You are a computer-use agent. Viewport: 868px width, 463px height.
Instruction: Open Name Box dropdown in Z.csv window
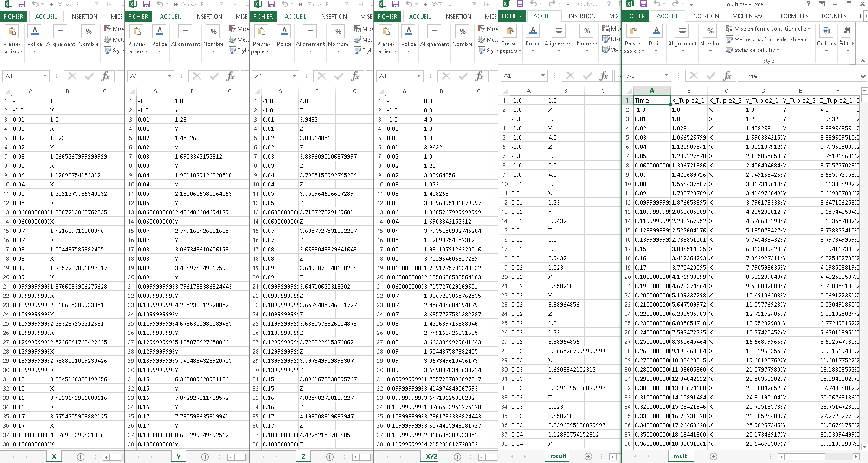(294, 76)
